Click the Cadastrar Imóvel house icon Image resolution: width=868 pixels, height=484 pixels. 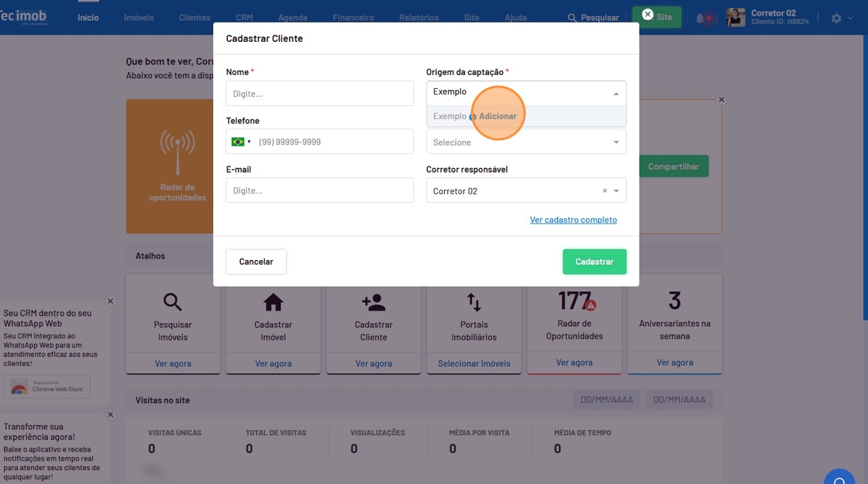coord(273,302)
